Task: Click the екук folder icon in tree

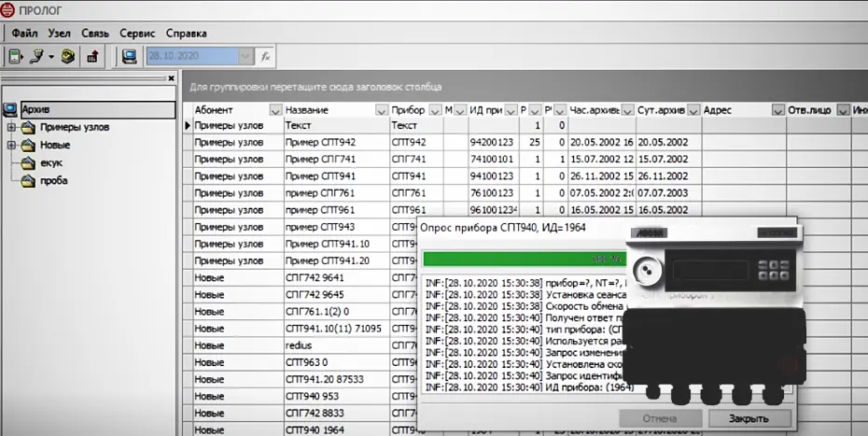Action: [28, 163]
